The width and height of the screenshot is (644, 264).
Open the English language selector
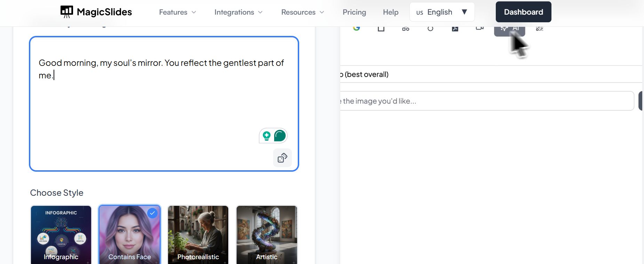(442, 12)
